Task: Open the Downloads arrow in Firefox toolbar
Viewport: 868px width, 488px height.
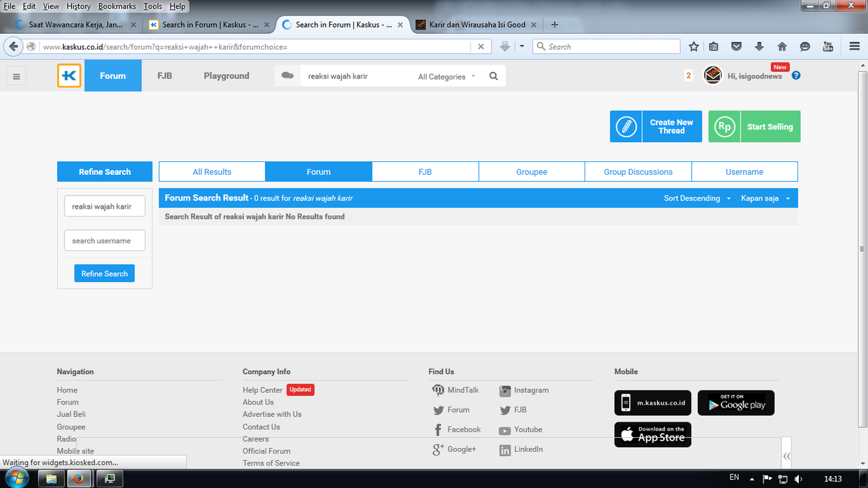Action: 759,47
